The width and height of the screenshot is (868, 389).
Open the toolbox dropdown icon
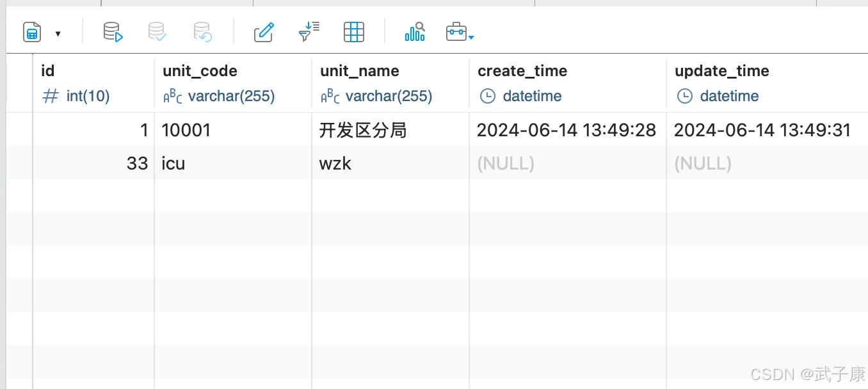[460, 32]
